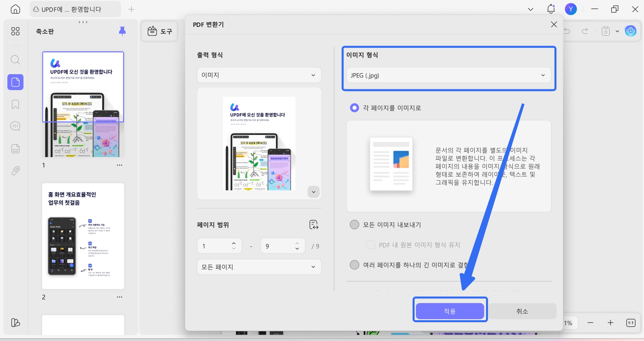Open the 이미지 형식 JPEG (.jpg) dropdown
Screen dimensions: 644x341
click(448, 75)
